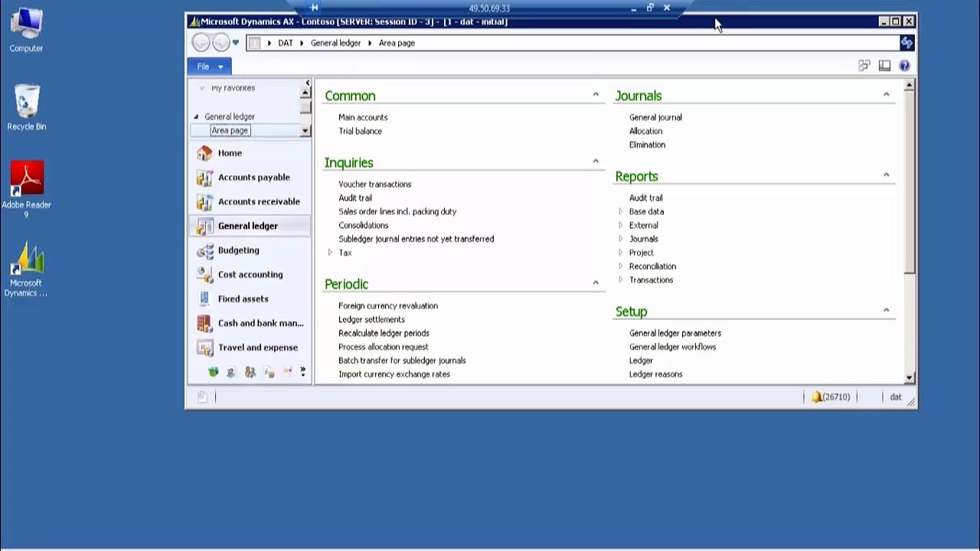The width and height of the screenshot is (980, 551).
Task: Click the third small module icon in strip
Action: click(250, 372)
